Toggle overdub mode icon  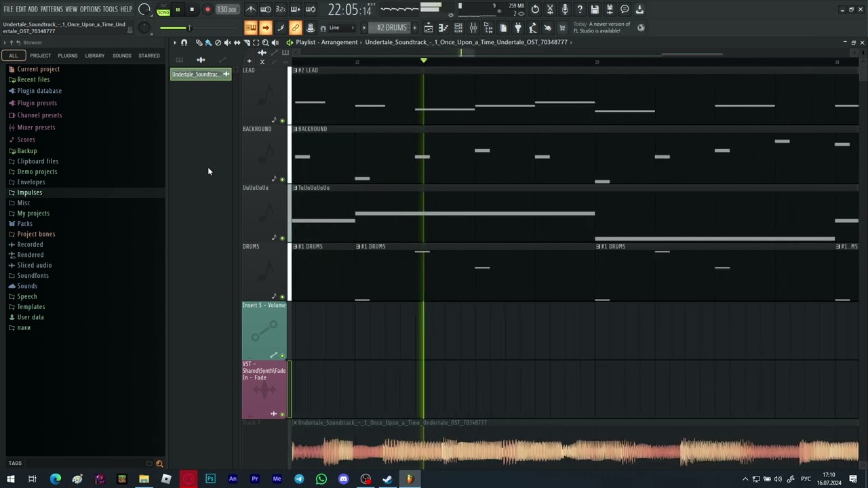[296, 9]
